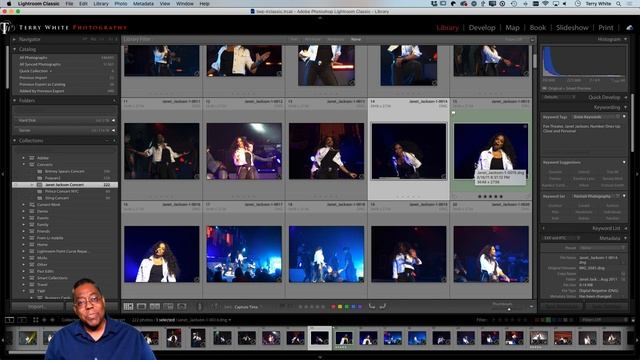Switch to the Develop module
640x360 pixels.
tap(482, 27)
